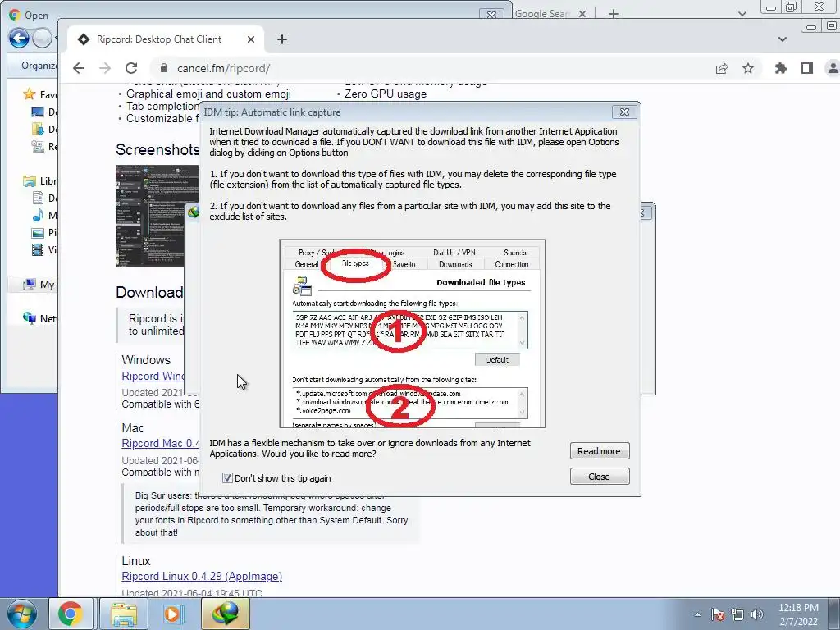Image resolution: width=840 pixels, height=630 pixels.
Task: Click the Screenshots heading text
Action: [x=157, y=149]
